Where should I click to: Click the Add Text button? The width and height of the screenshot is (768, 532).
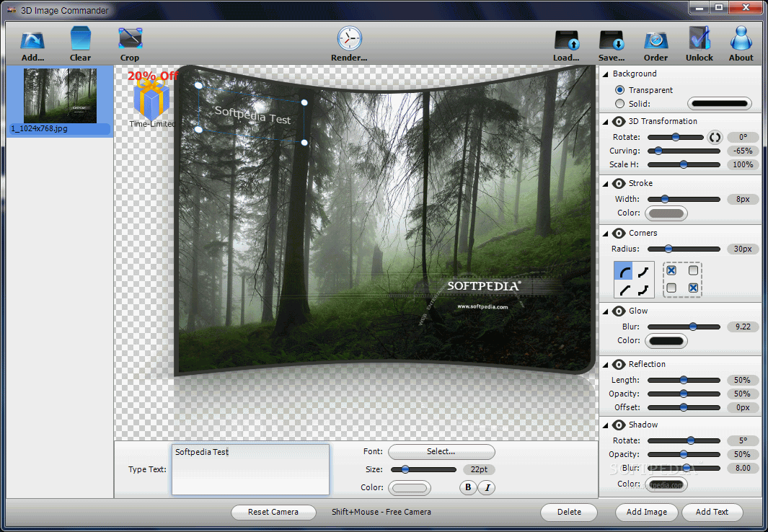click(712, 512)
